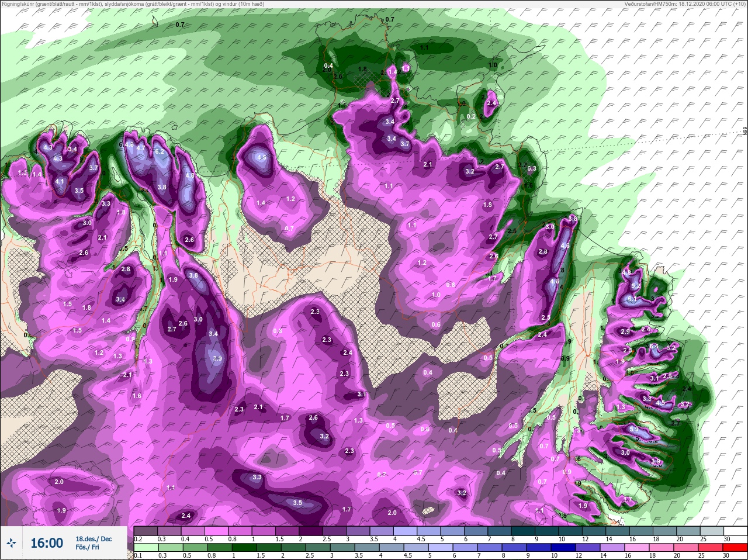Click the '0.1' label in the bottom legend row
Screen dimensions: 748x560
[x=138, y=556]
